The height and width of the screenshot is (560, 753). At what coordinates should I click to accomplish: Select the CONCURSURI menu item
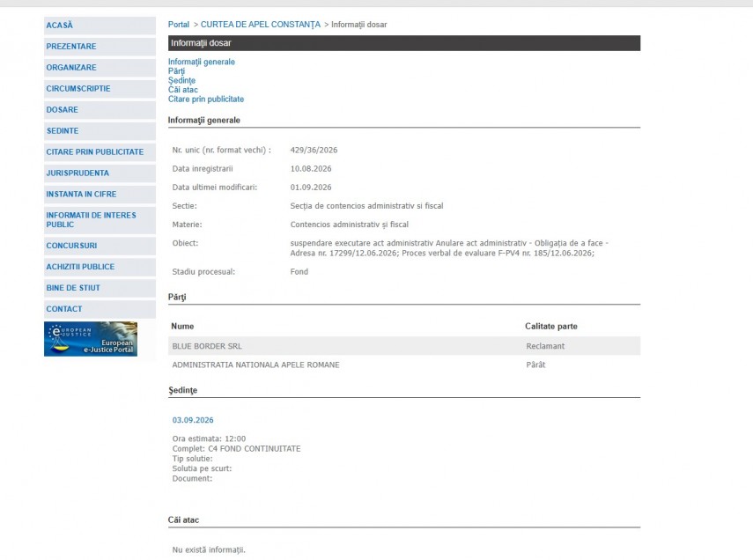click(100, 246)
